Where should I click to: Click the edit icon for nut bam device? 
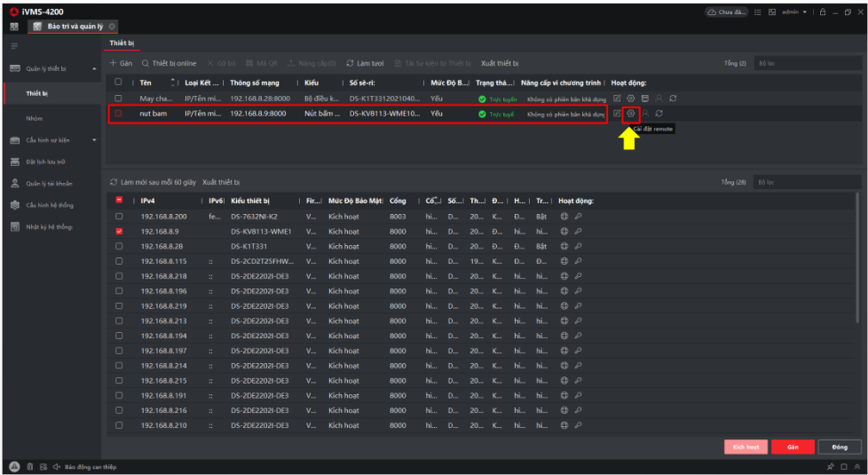tap(617, 114)
